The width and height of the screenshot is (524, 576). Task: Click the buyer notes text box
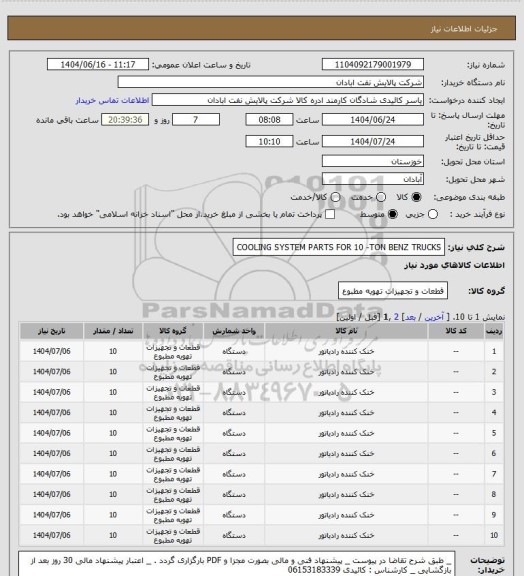click(x=236, y=564)
